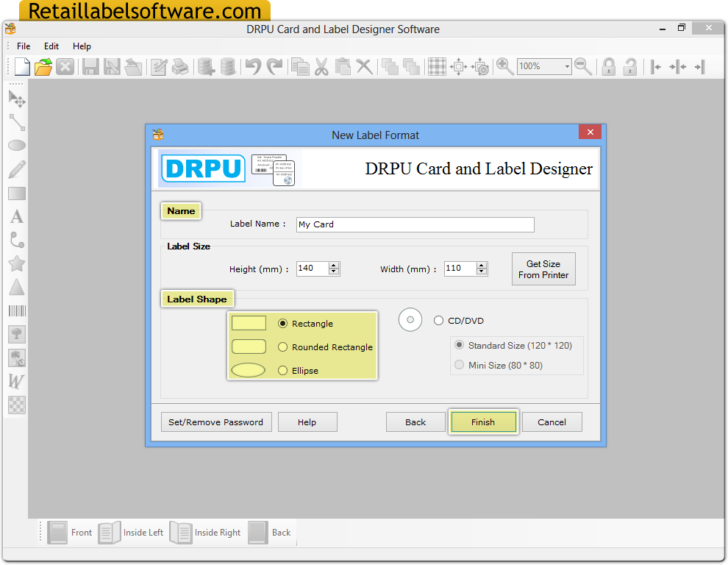This screenshot has width=728, height=565.
Task: Decrease Height (mm) with down arrow
Action: point(333,271)
